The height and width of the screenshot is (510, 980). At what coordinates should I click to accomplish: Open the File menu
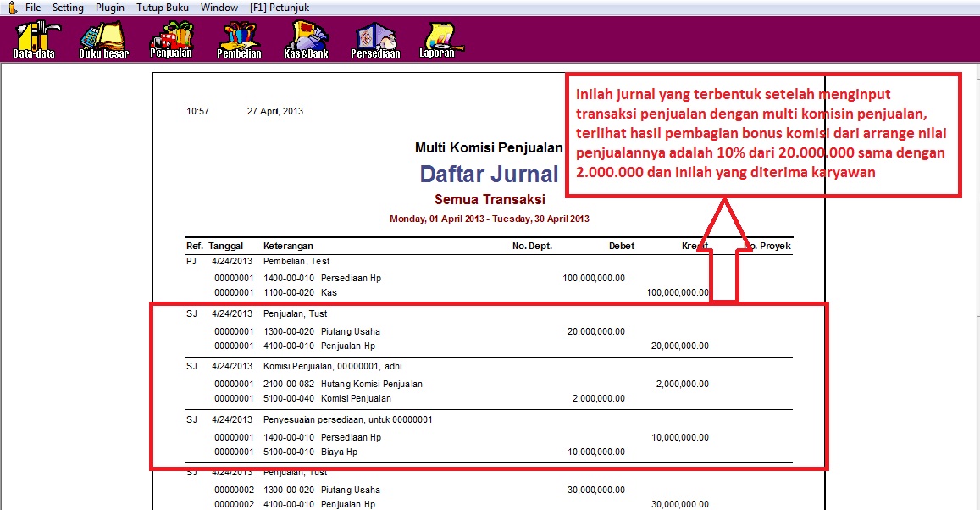(33, 8)
